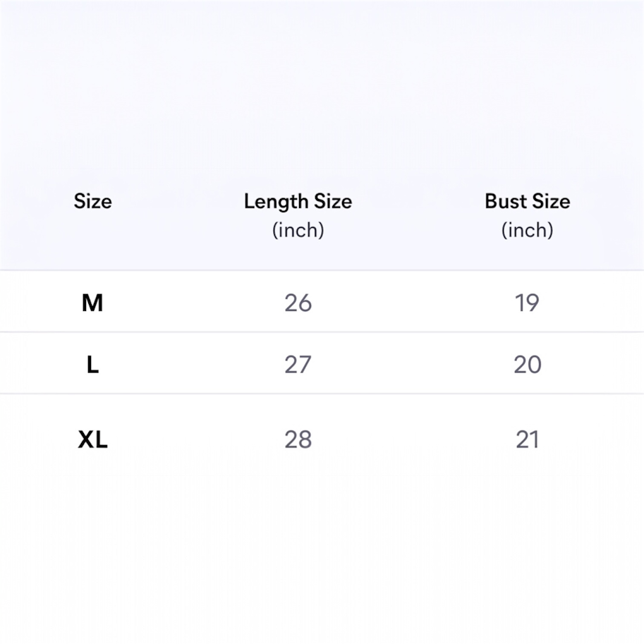Viewport: 644px width, 644px height.
Task: Click the Size column header
Action: pyautogui.click(x=92, y=202)
